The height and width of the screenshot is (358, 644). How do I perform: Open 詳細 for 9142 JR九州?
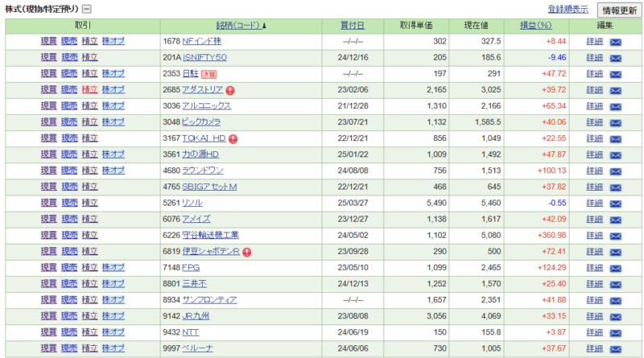click(x=594, y=315)
